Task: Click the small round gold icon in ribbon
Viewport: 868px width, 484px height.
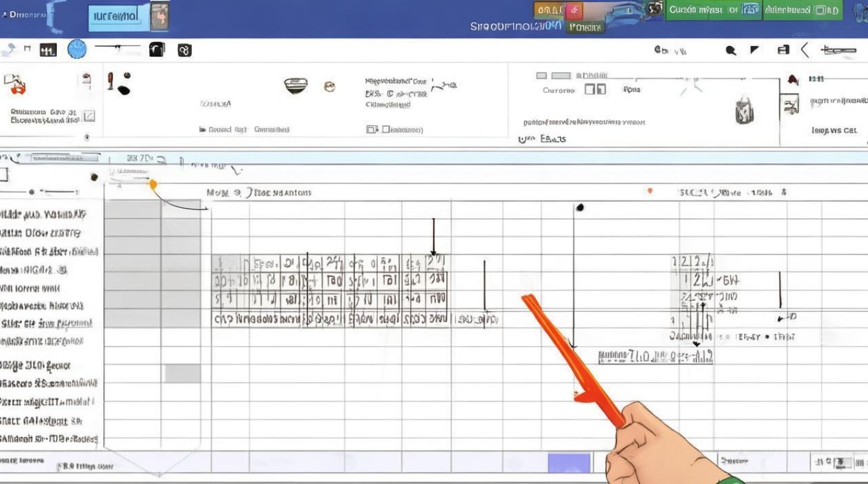Action: coord(329,85)
